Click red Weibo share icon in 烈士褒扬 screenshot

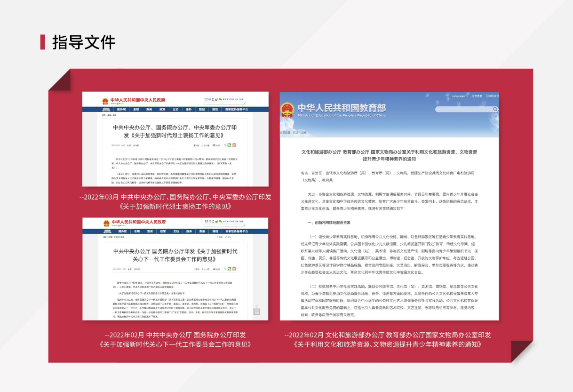click(x=234, y=145)
